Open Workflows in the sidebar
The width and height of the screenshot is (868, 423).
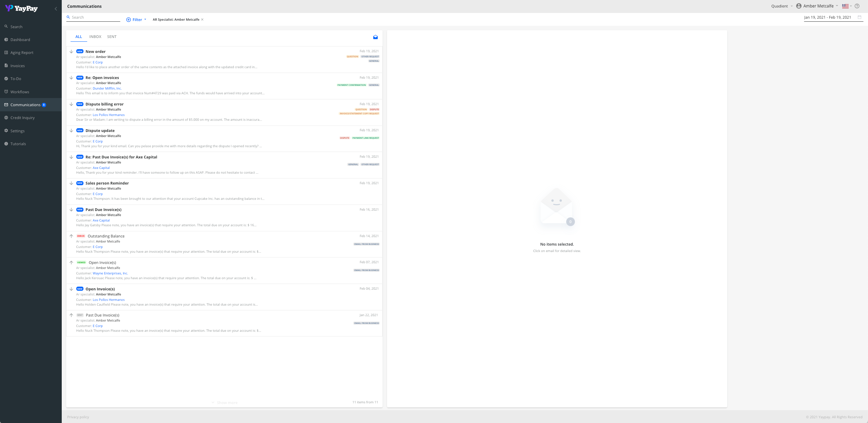(x=20, y=92)
